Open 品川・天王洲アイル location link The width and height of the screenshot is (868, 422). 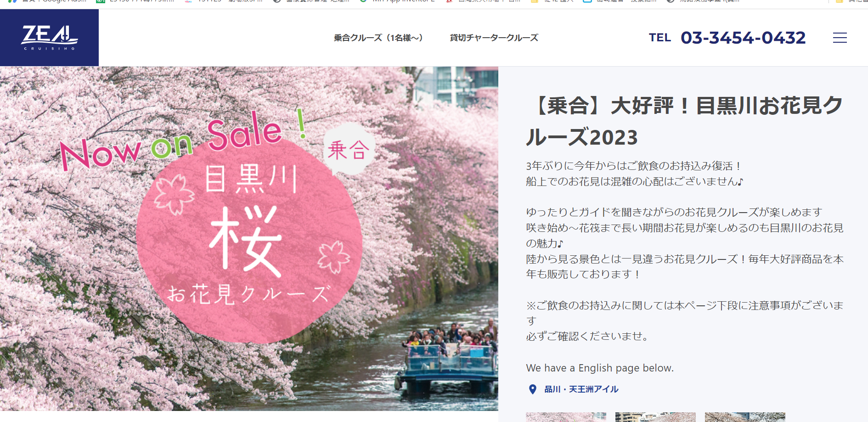tap(581, 389)
